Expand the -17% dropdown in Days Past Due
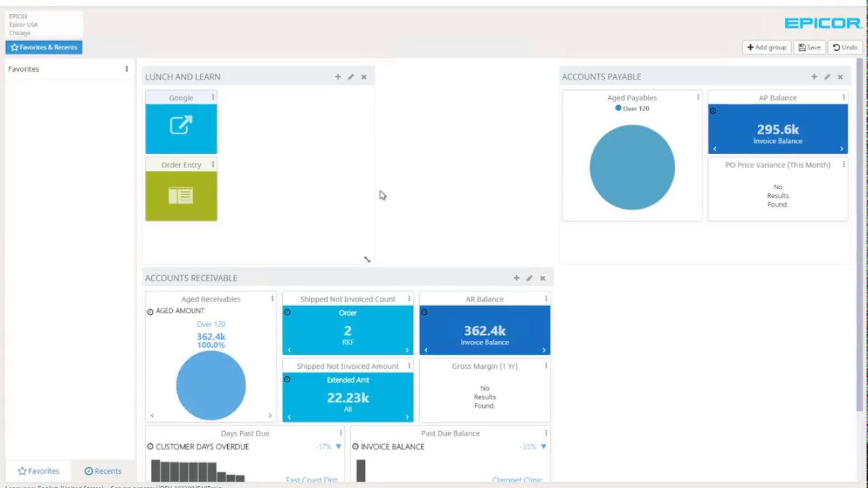868x488 pixels. click(x=338, y=447)
